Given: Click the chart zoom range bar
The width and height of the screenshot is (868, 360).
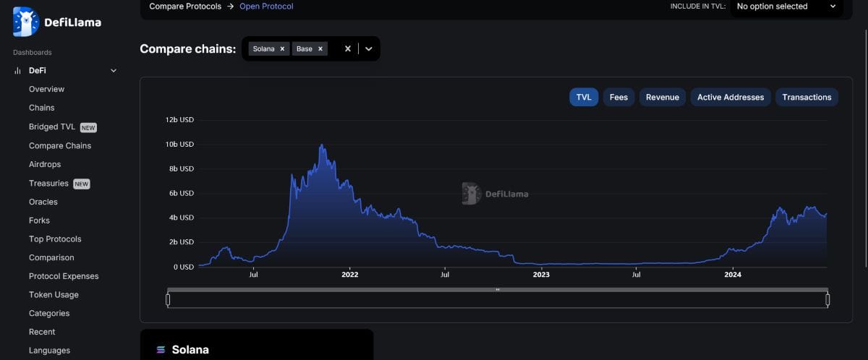Looking at the screenshot, I should click(x=498, y=290).
